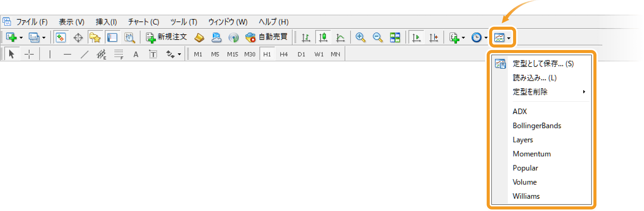Image resolution: width=644 pixels, height=211 pixels.
Task: Open the ウィンドウ (W) menu
Action: [228, 22]
